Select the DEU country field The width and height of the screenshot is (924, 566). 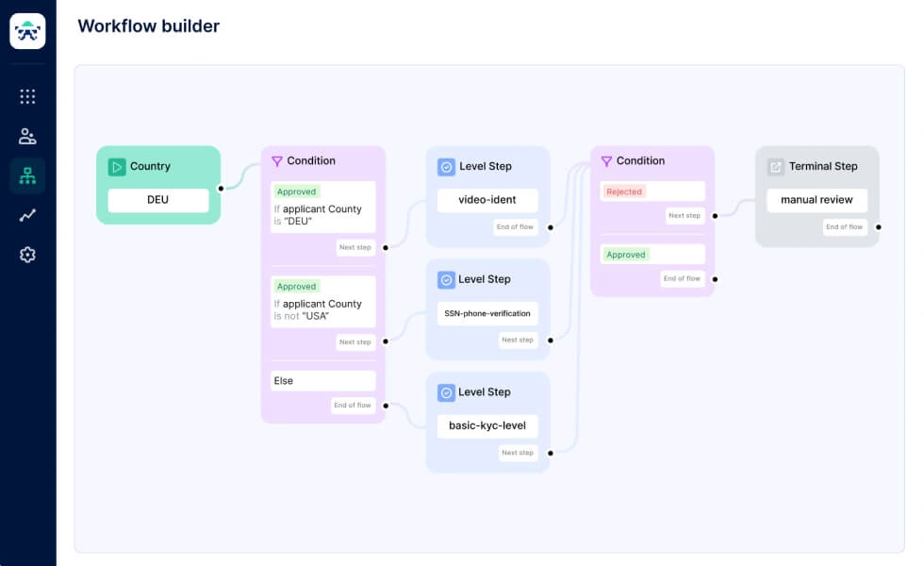click(x=157, y=200)
